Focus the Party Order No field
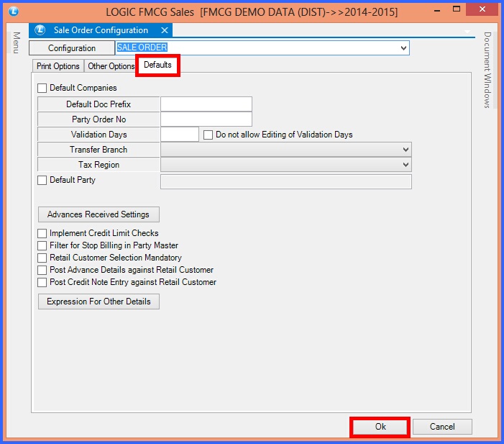Screen dimensions: 504x444 [206, 119]
